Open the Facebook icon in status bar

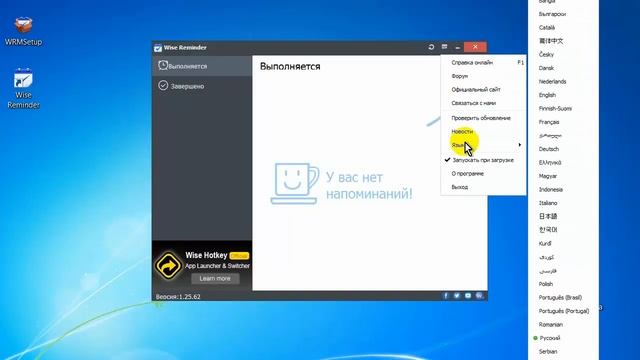446,296
